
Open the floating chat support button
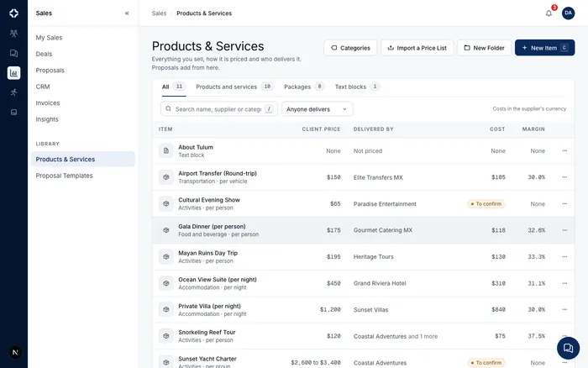pyautogui.click(x=568, y=348)
